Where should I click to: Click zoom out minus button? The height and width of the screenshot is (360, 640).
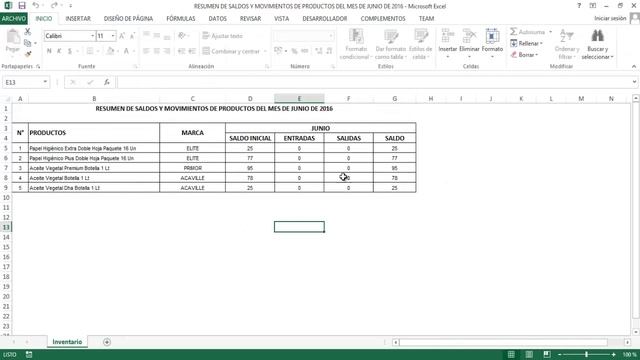(560, 354)
